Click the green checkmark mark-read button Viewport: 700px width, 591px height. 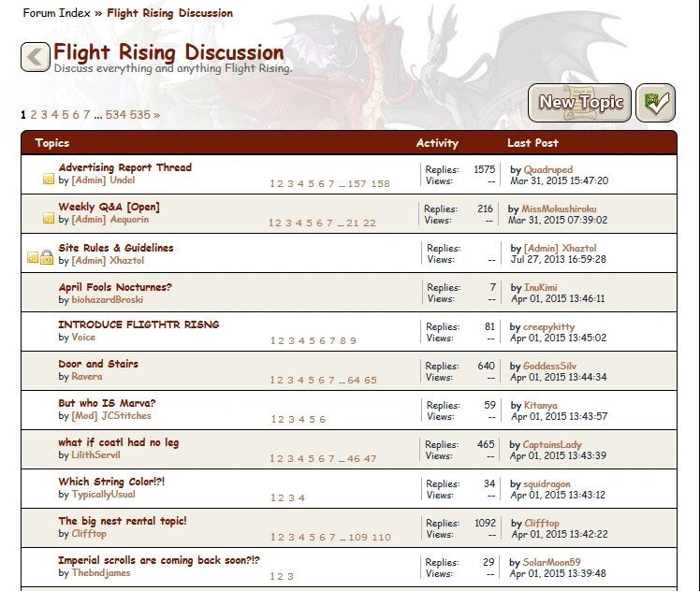point(655,103)
